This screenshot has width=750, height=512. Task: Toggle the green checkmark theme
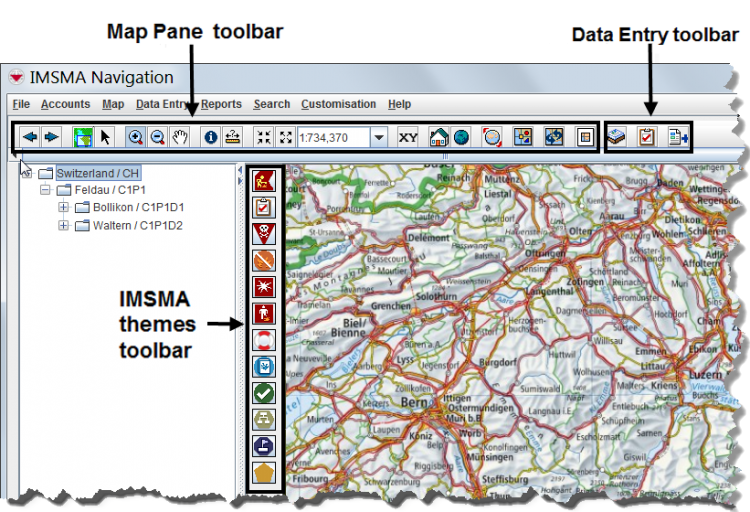[x=265, y=393]
